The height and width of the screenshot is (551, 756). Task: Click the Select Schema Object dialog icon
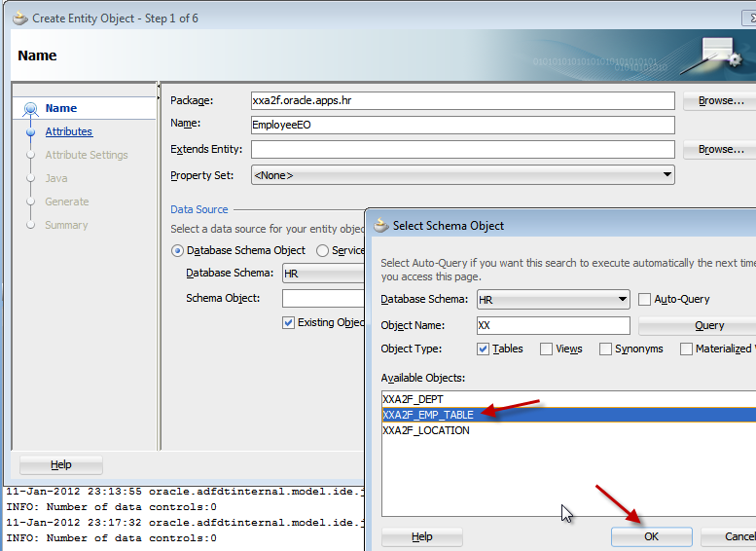point(381,225)
